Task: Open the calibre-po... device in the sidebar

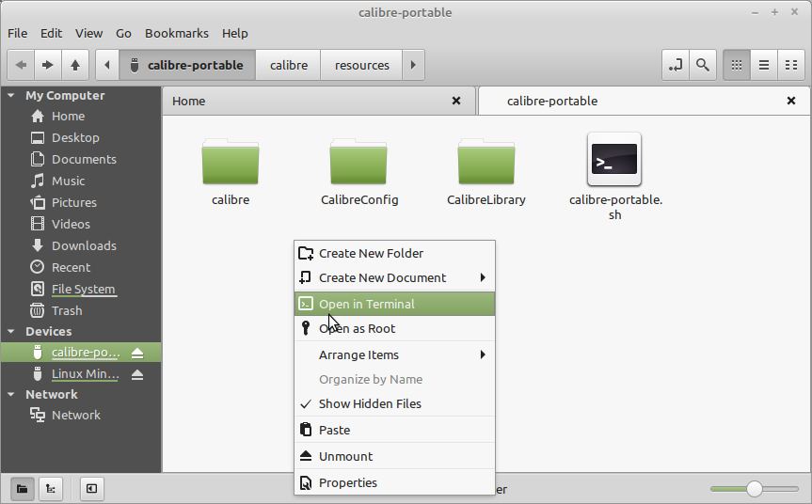Action: coord(86,353)
